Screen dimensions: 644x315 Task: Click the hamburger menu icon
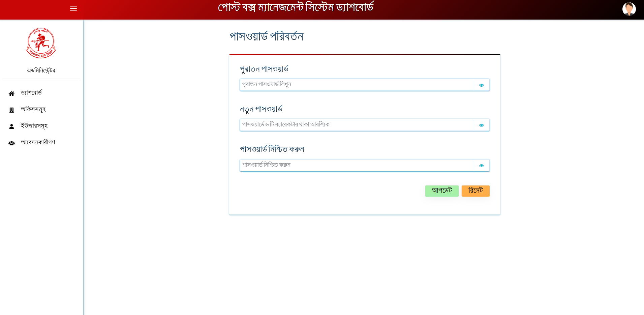click(x=73, y=9)
